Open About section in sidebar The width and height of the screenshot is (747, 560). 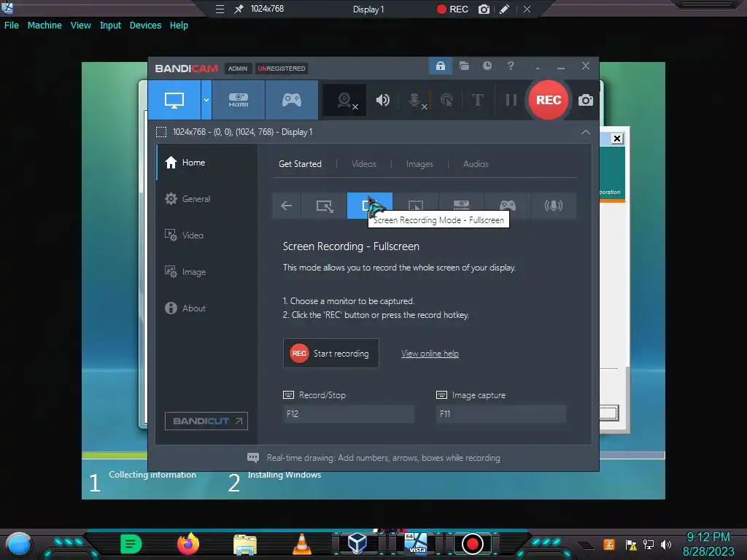(206, 308)
